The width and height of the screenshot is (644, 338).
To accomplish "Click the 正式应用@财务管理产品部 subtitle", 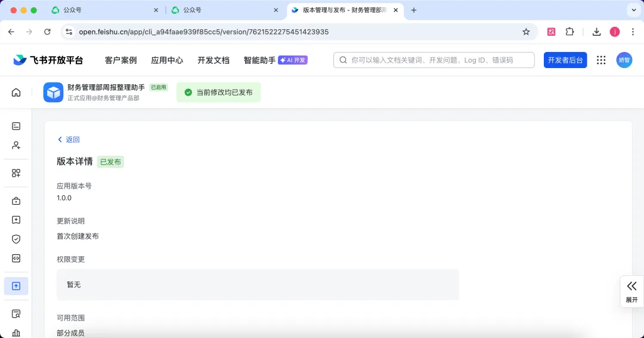I will coord(104,98).
